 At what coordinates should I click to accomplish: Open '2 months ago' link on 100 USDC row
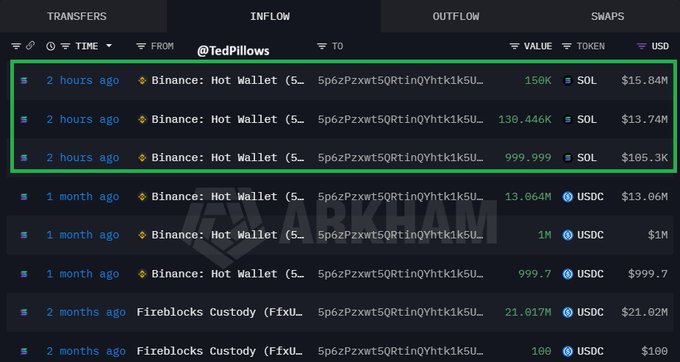click(86, 351)
